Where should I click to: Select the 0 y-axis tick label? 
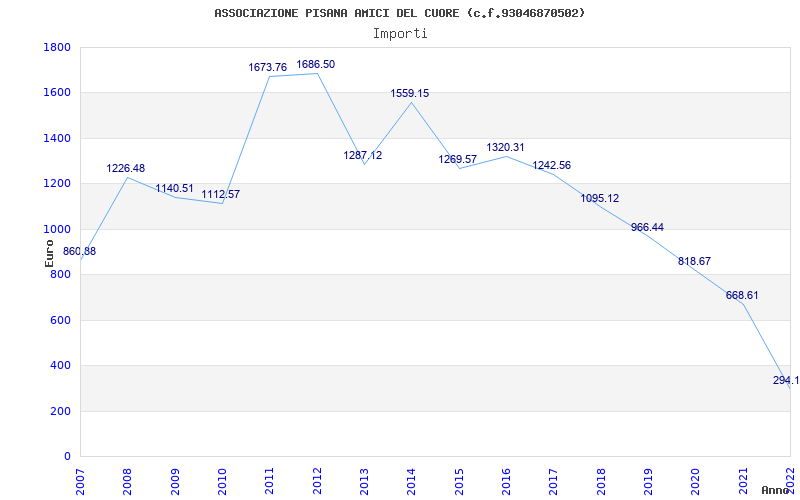pos(68,457)
